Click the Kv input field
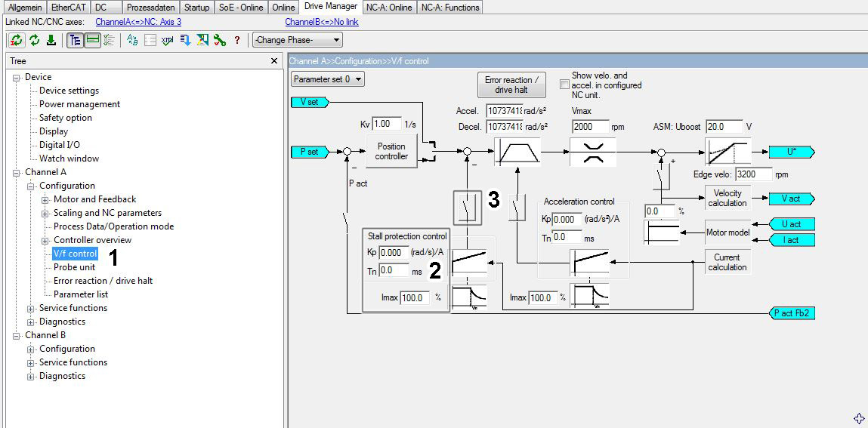This screenshot has height=428, width=868. [x=387, y=125]
